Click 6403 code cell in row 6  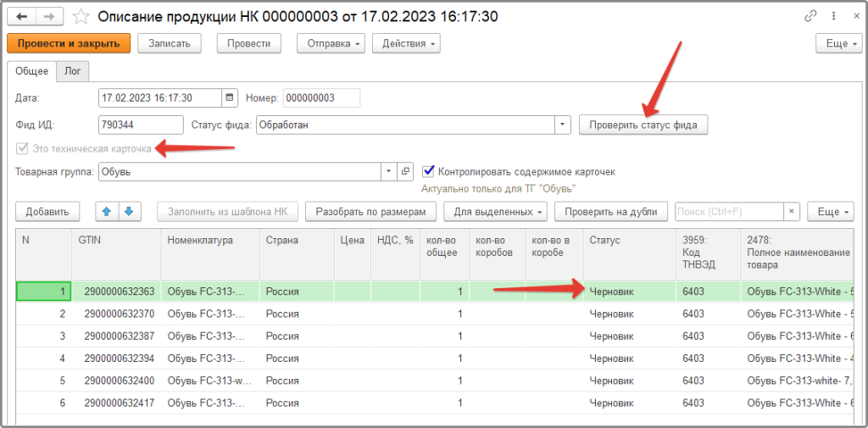[x=708, y=403]
